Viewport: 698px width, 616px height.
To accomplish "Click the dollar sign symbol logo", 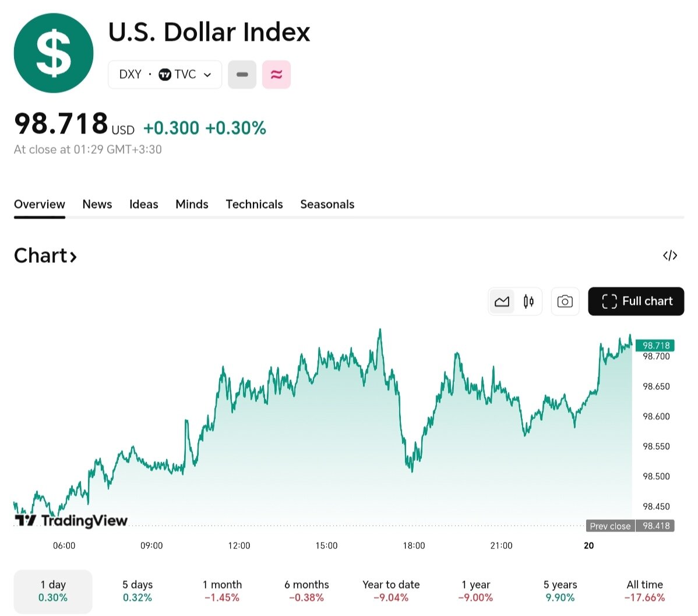I will tap(53, 52).
